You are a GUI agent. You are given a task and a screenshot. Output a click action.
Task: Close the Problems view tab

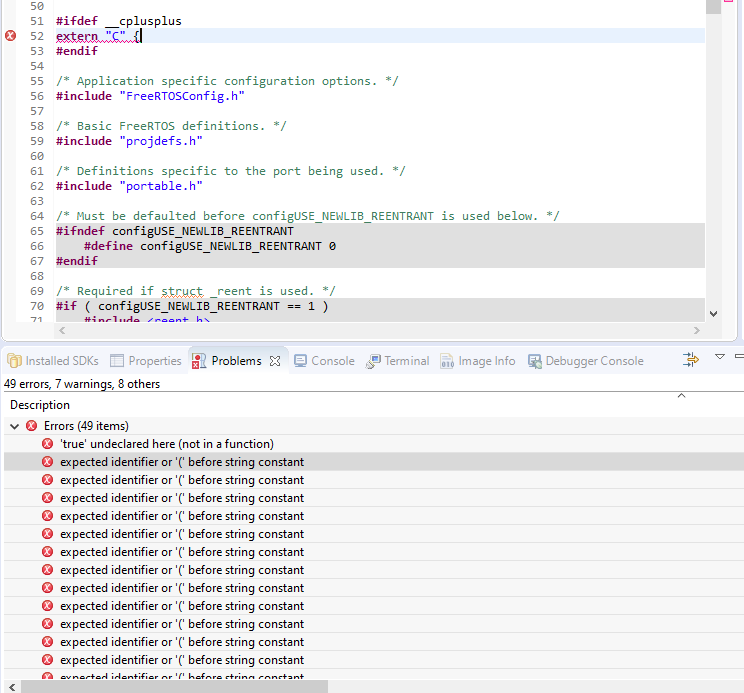click(275, 361)
